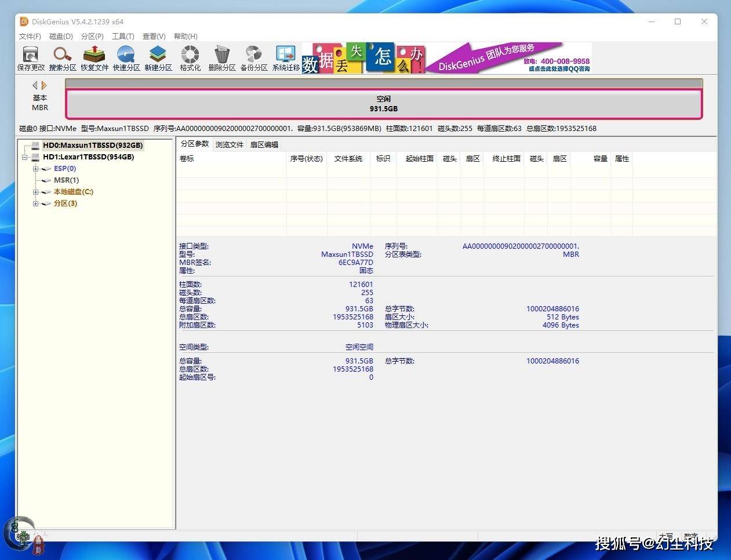The image size is (731, 560).
Task: Start 快速分区 quick partition
Action: tap(126, 59)
